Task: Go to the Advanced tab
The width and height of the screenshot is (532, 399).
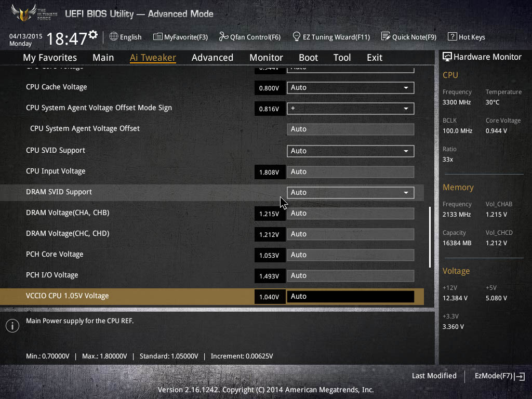Action: [212, 58]
